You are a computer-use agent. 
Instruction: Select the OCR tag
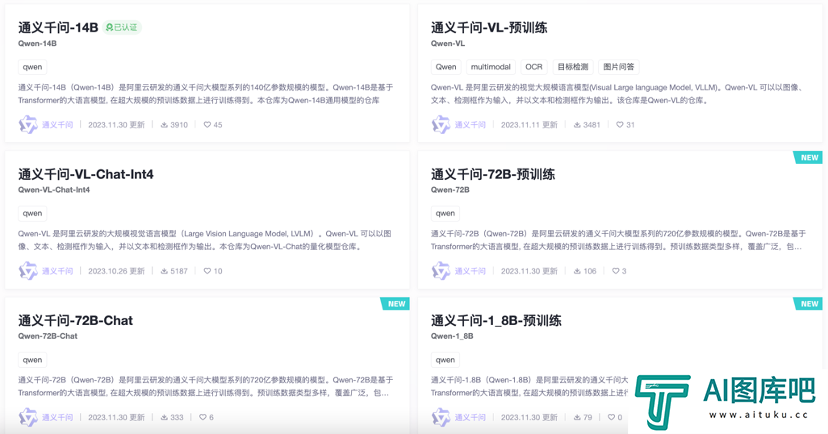click(534, 67)
